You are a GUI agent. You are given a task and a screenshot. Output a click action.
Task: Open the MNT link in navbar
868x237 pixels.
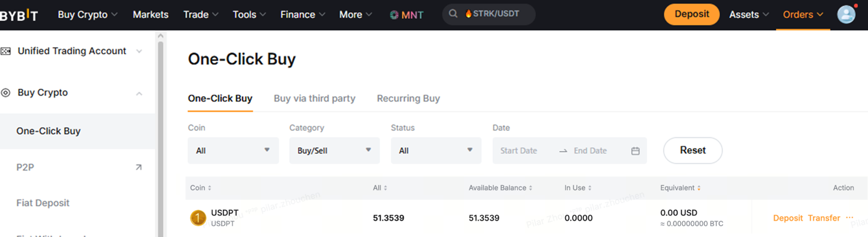coord(406,15)
